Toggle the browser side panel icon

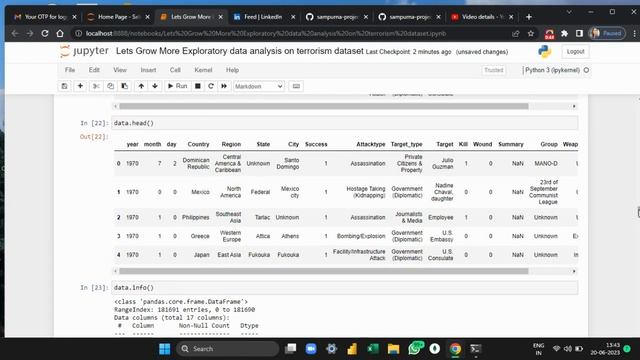pyautogui.click(x=579, y=33)
